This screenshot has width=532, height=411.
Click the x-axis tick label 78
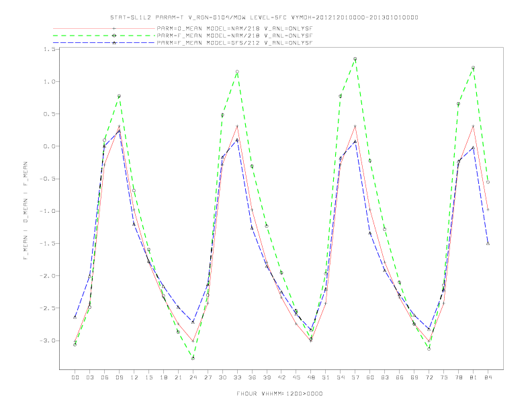pyautogui.click(x=458, y=377)
